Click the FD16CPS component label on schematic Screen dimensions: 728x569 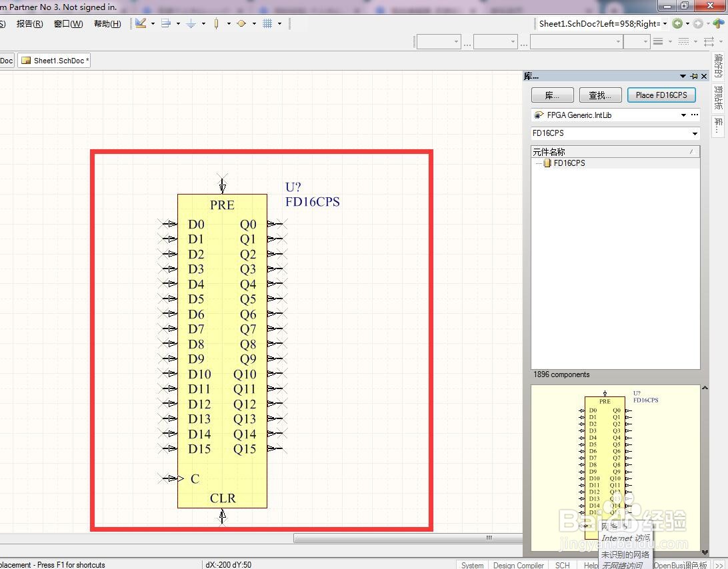coord(313,202)
